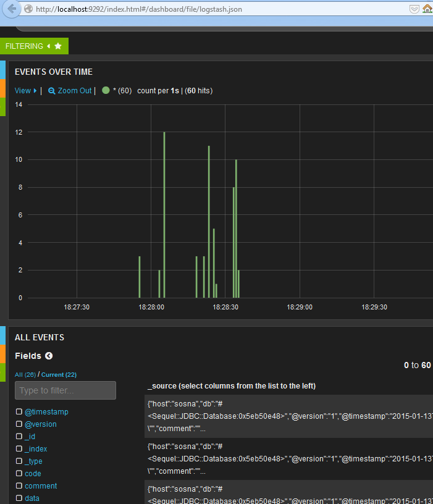Image resolution: width=433 pixels, height=504 pixels.
Task: Click blue edge tab of Events Over Time
Action: pos(2,70)
